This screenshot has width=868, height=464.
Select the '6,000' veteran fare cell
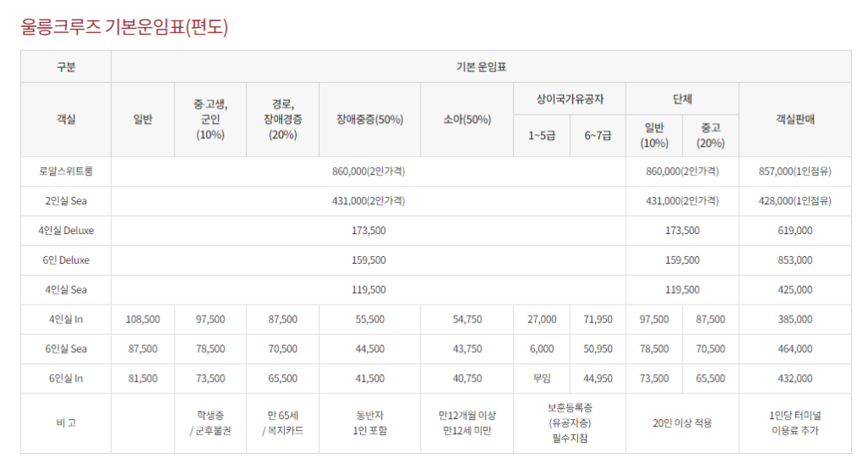coord(542,349)
